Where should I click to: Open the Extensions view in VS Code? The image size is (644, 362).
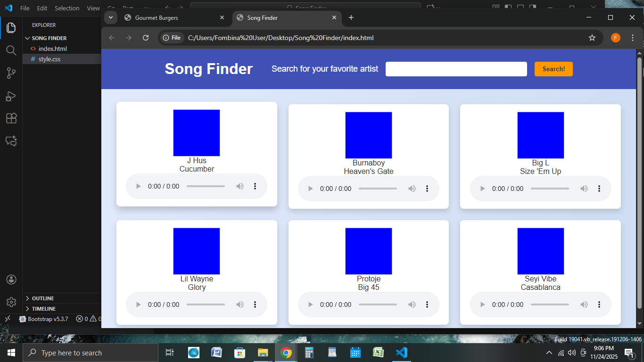click(11, 118)
